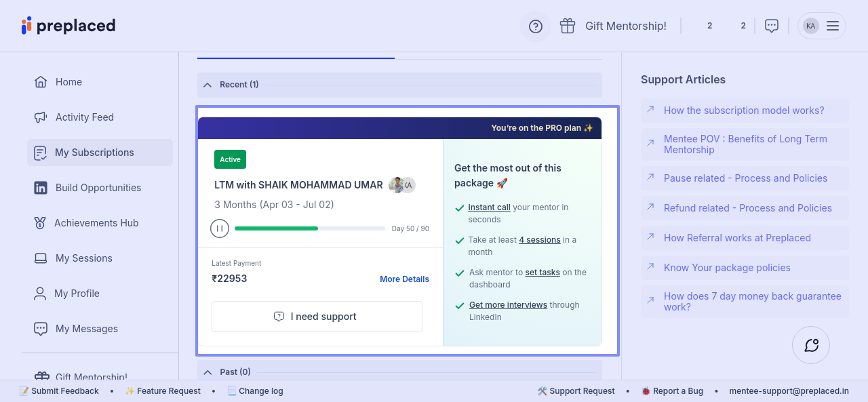Viewport: 868px width, 402px height.
Task: Click Get more interviews link
Action: pyautogui.click(x=508, y=305)
